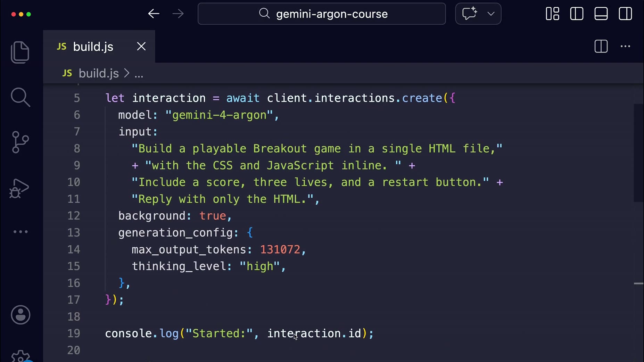Open Customize Layout icon
The image size is (644, 362).
(x=552, y=14)
